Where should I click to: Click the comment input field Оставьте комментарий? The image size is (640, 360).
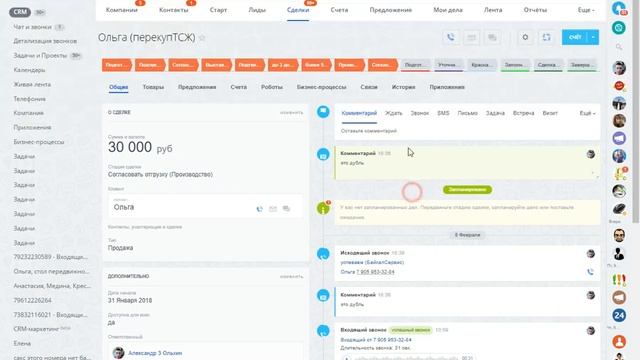467,131
